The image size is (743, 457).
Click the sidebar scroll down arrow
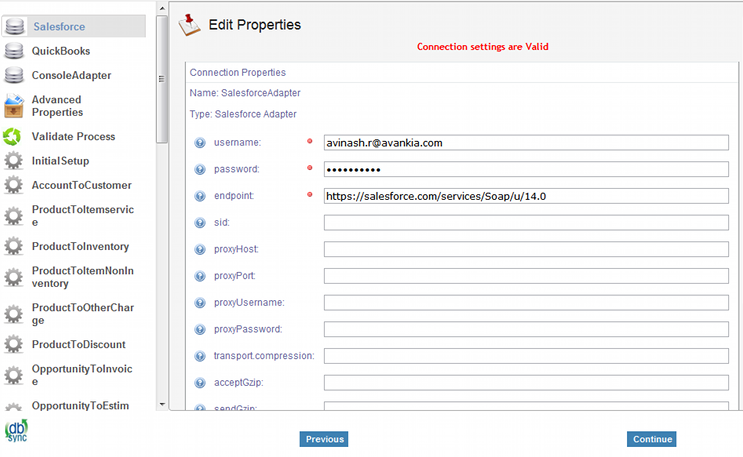click(162, 405)
